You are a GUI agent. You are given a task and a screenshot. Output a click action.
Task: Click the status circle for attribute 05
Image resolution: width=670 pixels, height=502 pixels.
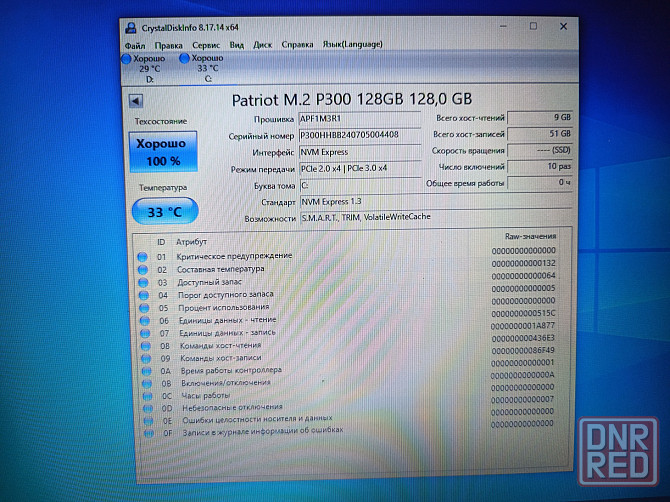(144, 308)
